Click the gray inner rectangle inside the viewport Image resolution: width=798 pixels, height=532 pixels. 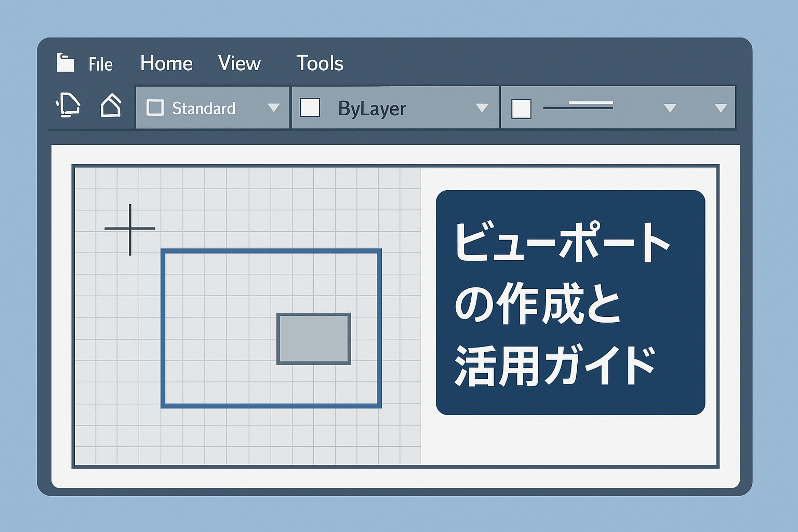click(x=314, y=337)
